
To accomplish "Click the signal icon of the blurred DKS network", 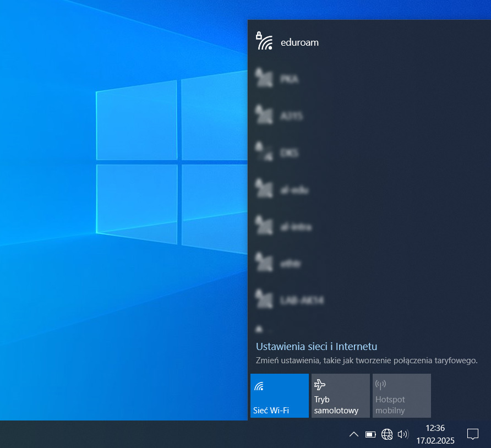I will pos(264,153).
